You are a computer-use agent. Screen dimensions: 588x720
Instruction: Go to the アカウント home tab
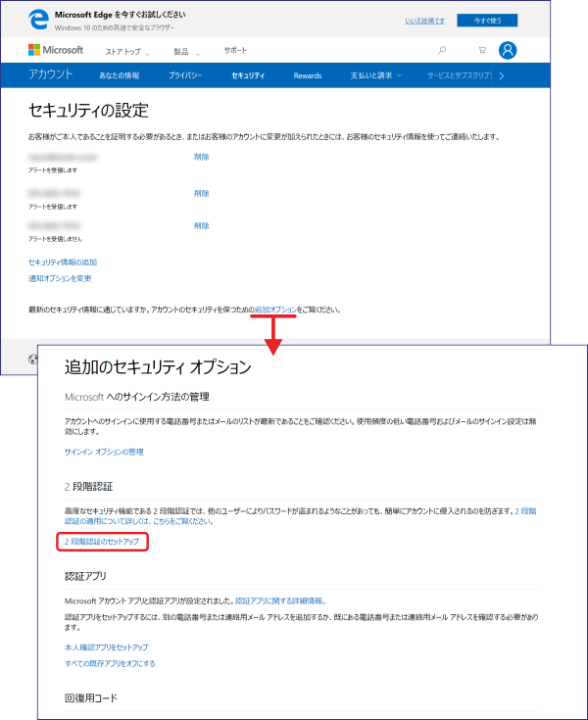[51, 74]
